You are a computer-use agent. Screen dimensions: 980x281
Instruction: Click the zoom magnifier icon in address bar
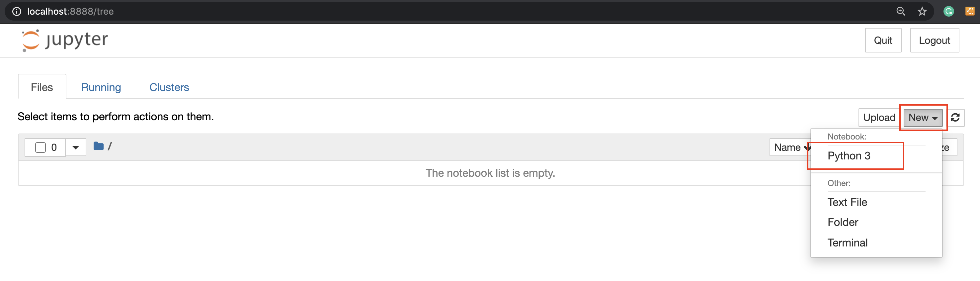901,11
